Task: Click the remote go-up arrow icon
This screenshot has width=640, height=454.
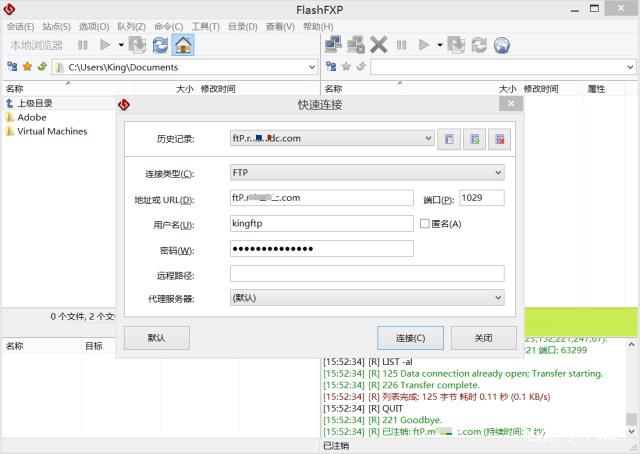Action: 361,66
